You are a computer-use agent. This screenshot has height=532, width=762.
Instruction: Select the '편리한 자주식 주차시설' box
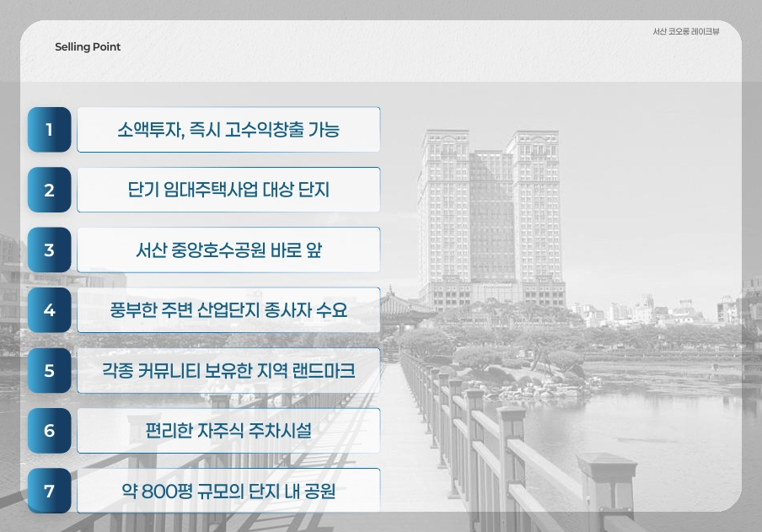pyautogui.click(x=228, y=430)
